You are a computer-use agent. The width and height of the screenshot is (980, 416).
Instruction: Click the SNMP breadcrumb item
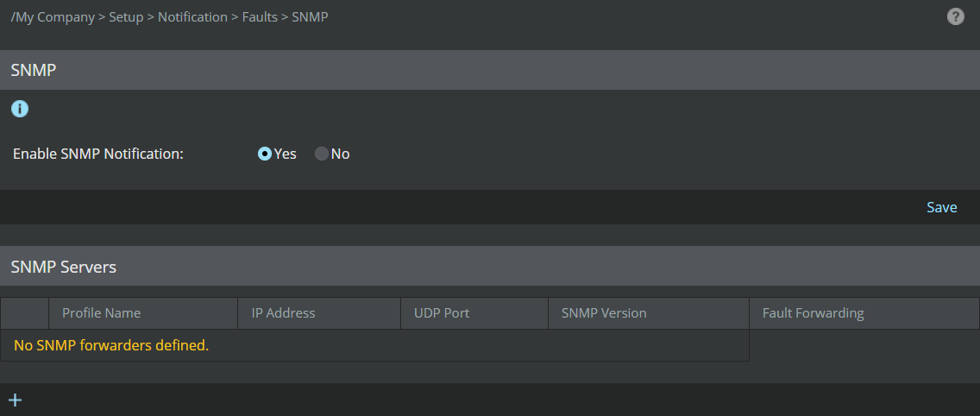click(310, 17)
